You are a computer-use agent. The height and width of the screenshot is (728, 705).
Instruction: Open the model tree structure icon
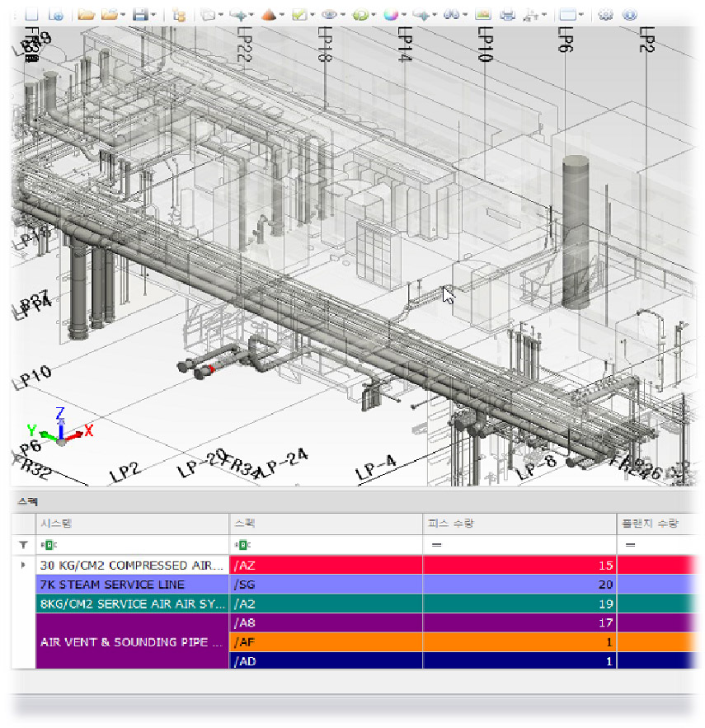[x=179, y=15]
